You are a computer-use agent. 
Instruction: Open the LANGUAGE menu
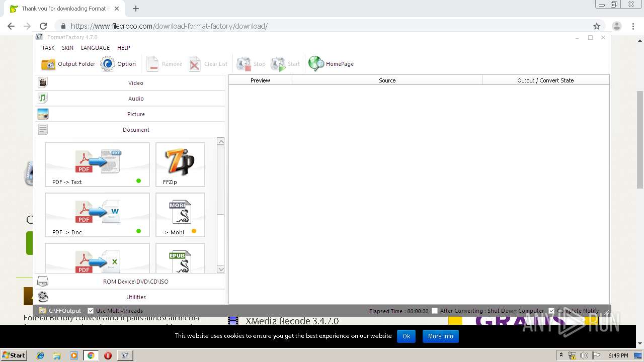point(95,48)
